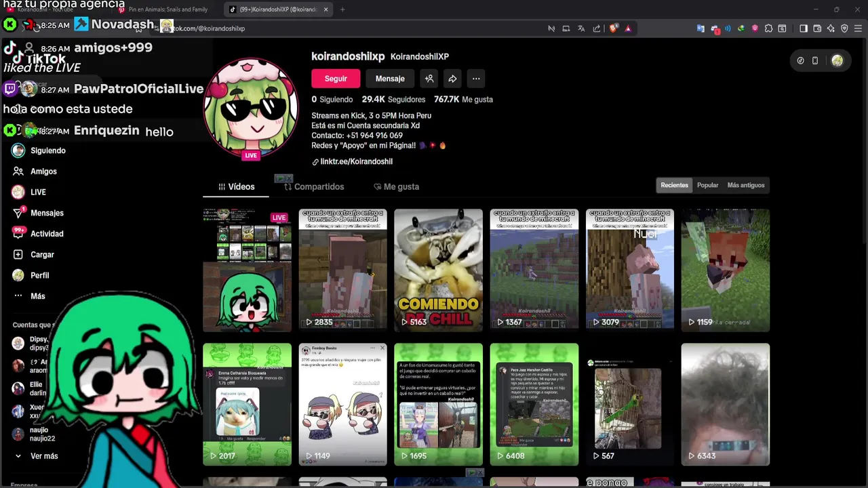Image resolution: width=868 pixels, height=488 pixels.
Task: Click the add friend icon beside Mensaje
Action: (429, 79)
